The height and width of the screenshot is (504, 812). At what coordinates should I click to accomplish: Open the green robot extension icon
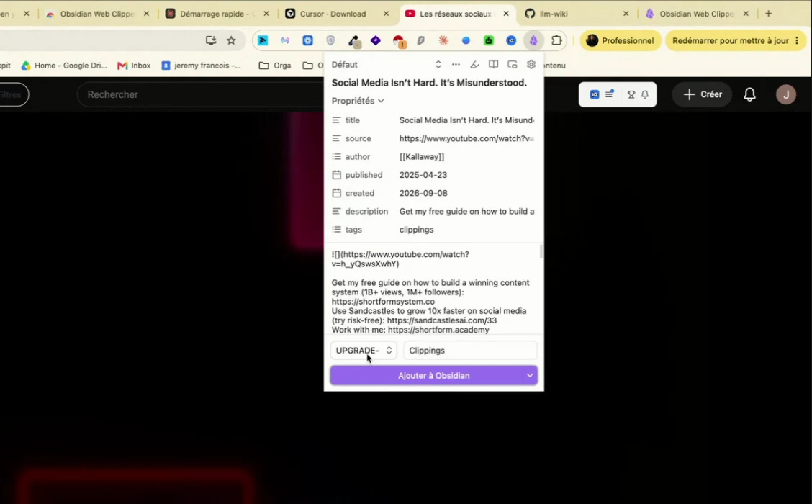tap(488, 40)
